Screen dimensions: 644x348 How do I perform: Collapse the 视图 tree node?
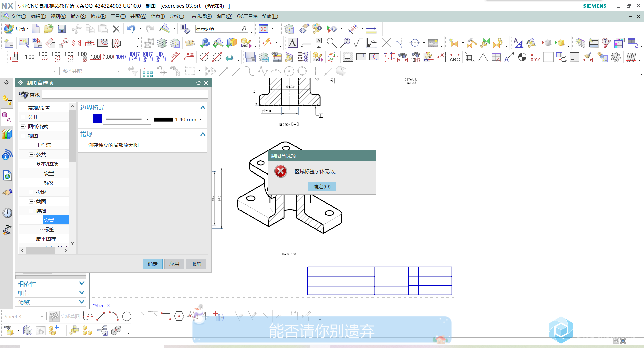[23, 136]
